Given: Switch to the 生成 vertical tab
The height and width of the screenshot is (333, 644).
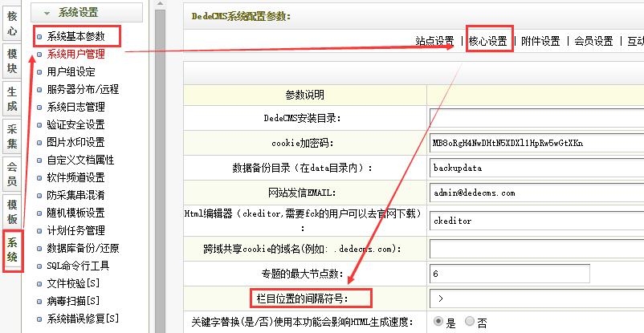Looking at the screenshot, I should pyautogui.click(x=12, y=99).
